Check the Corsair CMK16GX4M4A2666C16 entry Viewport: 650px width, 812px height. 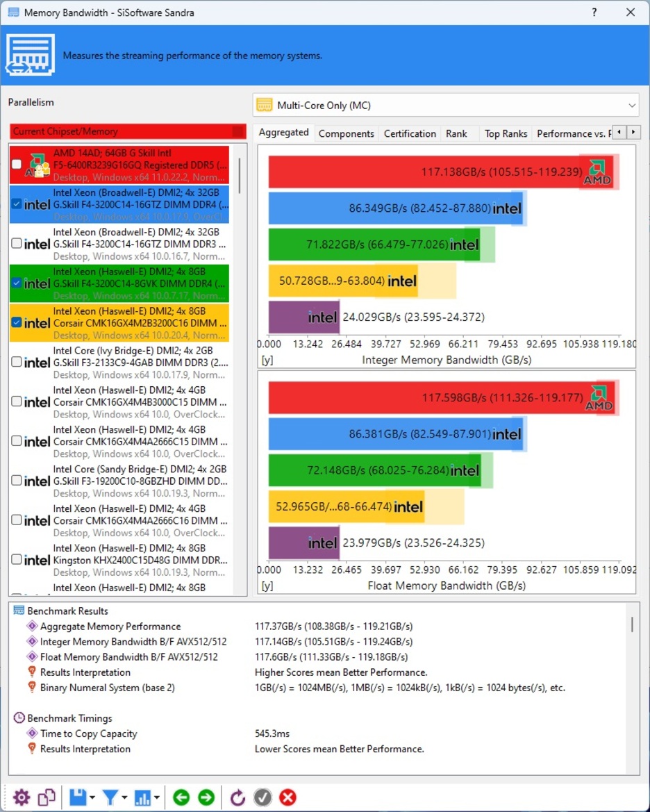click(17, 520)
